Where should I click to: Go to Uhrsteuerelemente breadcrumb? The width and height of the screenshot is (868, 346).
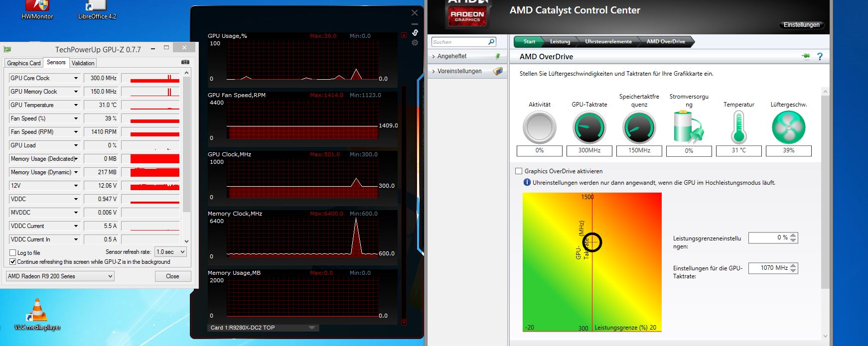(x=608, y=42)
